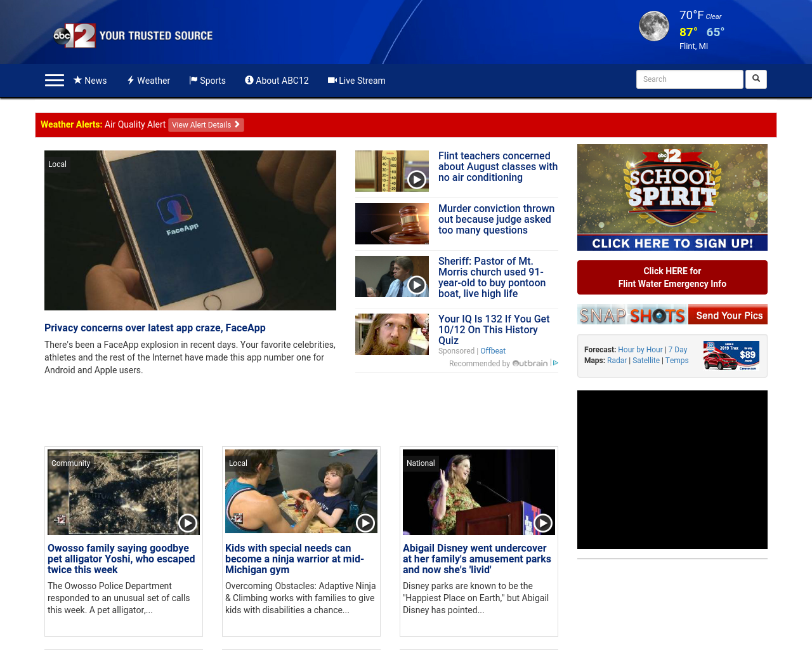Open the navigation hamburger menu
Screen dimensions: 812x650
click(x=54, y=79)
